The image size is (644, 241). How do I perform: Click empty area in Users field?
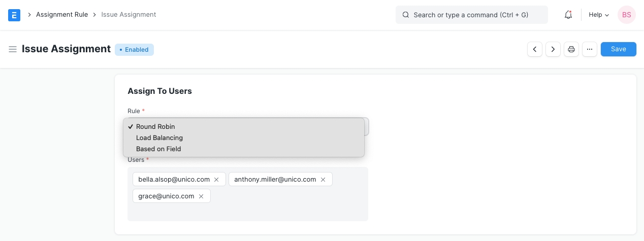[x=284, y=211]
